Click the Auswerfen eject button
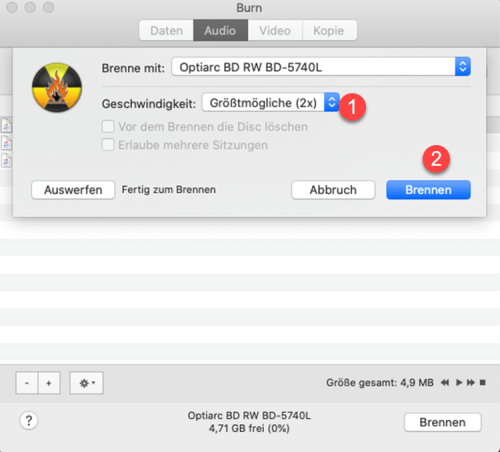 pos(73,190)
